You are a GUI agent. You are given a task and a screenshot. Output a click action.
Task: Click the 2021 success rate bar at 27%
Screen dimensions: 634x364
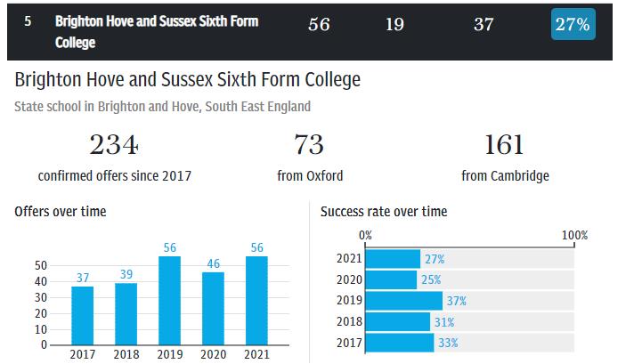[393, 259]
